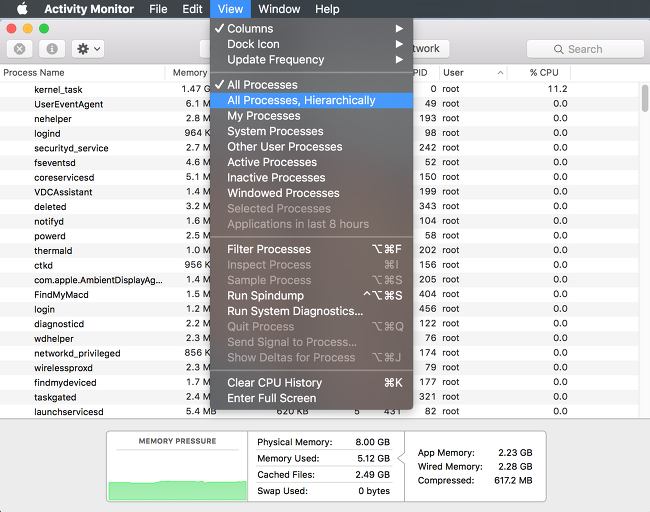Show only Windowed Processes

tap(311, 193)
